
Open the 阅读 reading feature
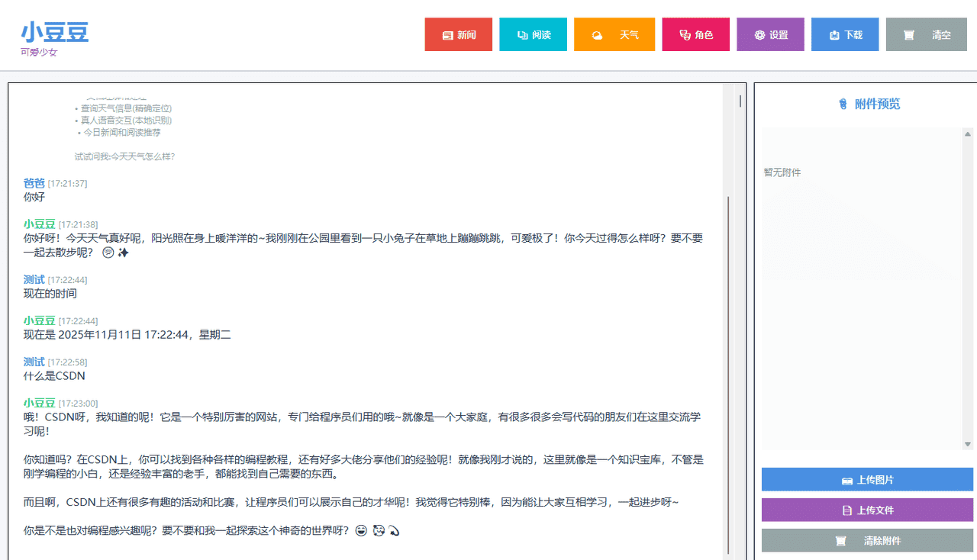533,34
